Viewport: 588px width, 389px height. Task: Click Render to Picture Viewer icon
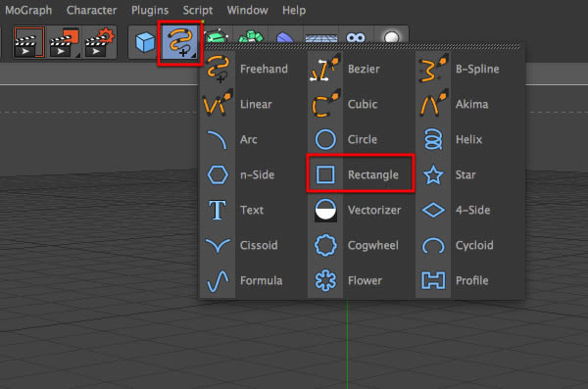65,42
